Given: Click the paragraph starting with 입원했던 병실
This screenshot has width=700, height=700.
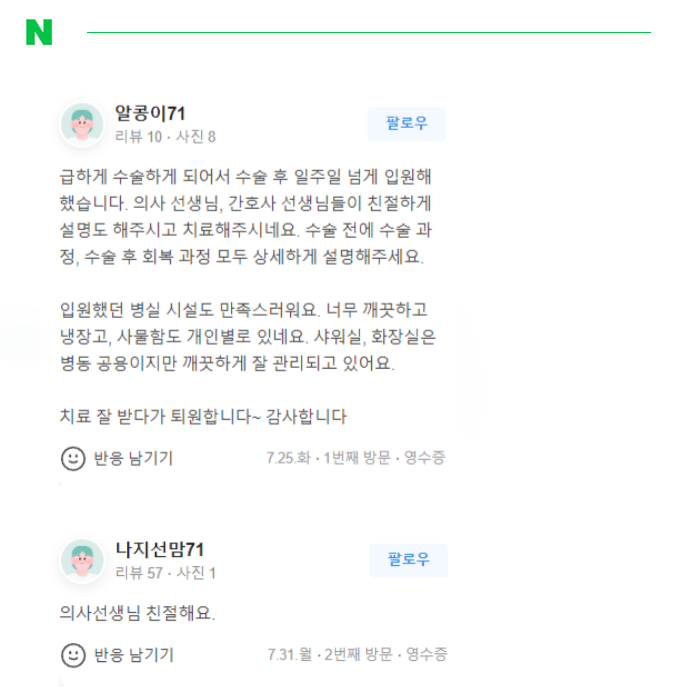Looking at the screenshot, I should pyautogui.click(x=248, y=337).
